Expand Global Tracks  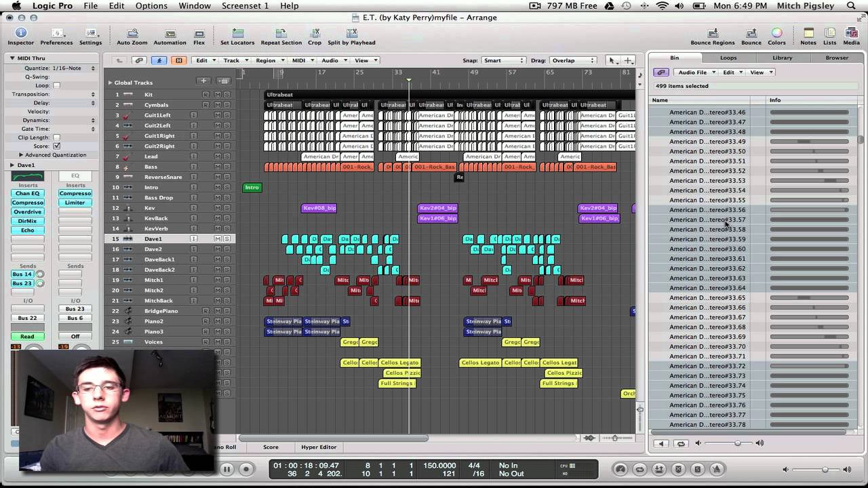tap(110, 83)
